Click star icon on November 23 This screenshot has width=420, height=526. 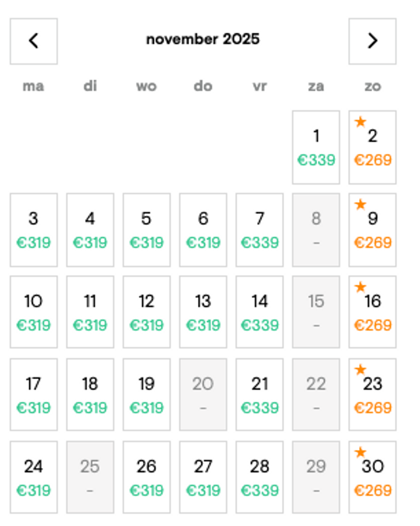[x=360, y=370]
